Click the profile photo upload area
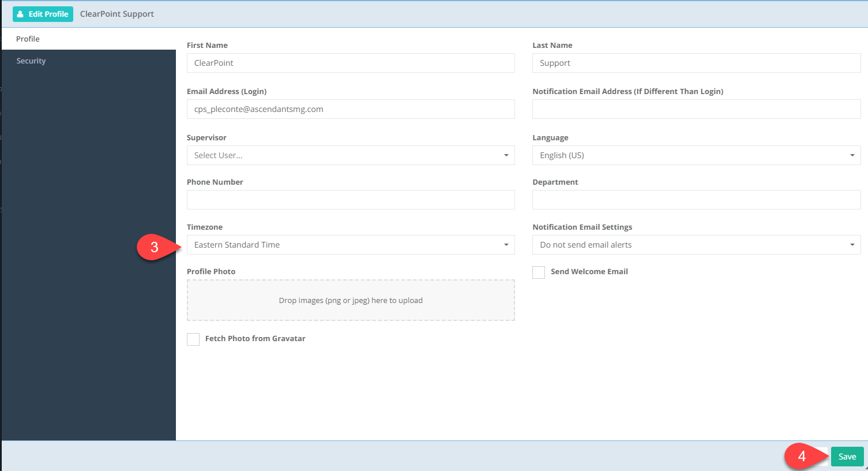The image size is (868, 471). [351, 300]
